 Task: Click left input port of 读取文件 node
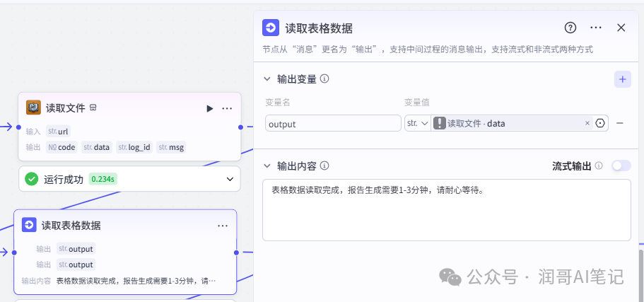18,127
